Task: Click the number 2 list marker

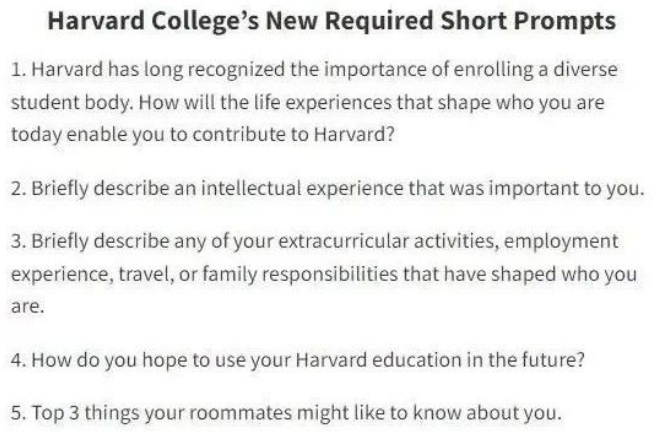Action: pyautogui.click(x=19, y=188)
